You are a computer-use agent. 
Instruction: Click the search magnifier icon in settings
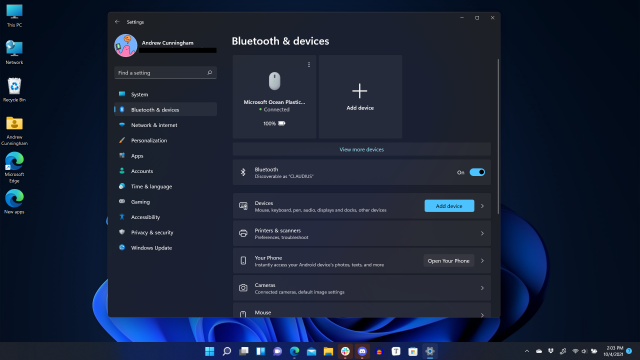(x=210, y=73)
